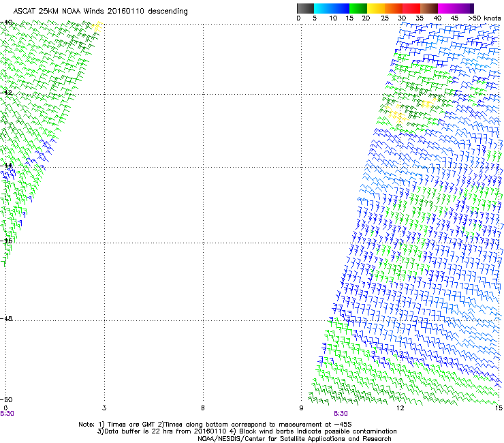
Task: Click the '>50 knots' legend label
Action: click(x=484, y=18)
